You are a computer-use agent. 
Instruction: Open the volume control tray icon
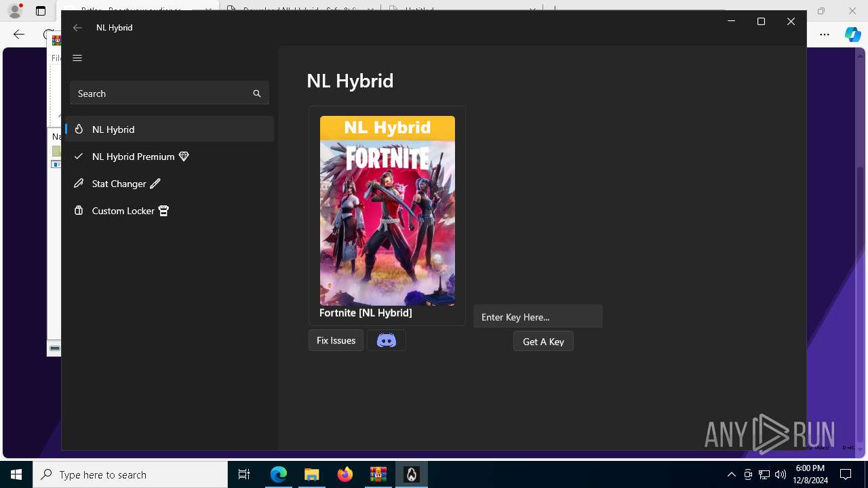point(781,474)
